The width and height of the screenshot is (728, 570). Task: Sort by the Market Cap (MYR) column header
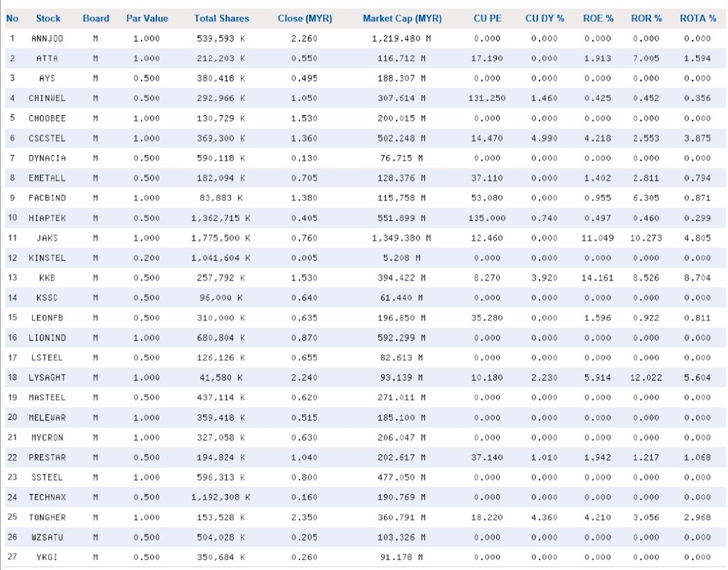click(x=402, y=18)
